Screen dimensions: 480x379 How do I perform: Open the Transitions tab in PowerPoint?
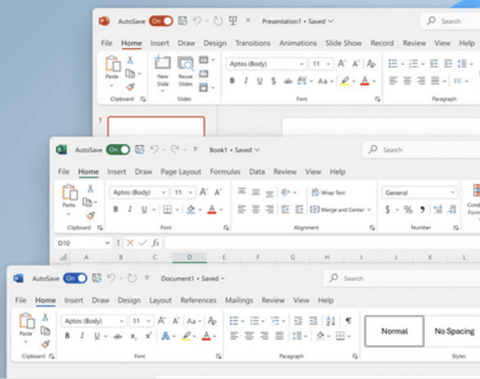coord(253,43)
